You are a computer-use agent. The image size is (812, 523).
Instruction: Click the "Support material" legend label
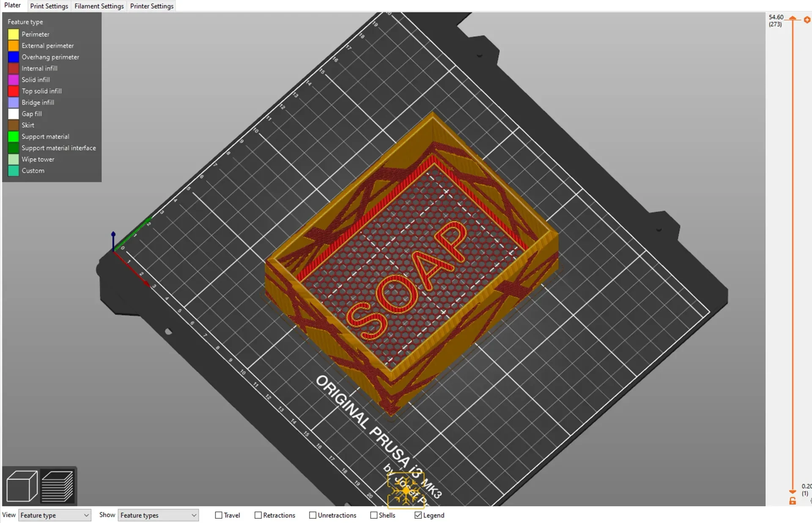tap(45, 137)
